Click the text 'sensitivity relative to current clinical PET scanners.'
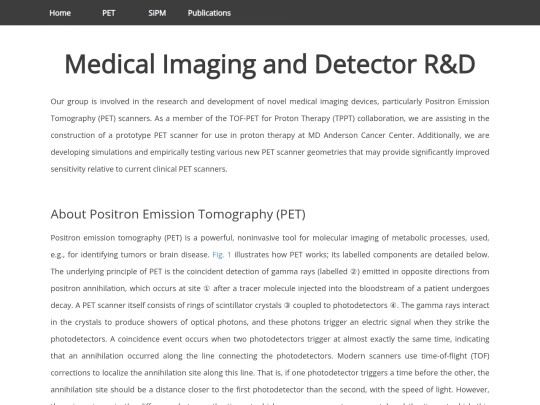The image size is (540, 405). pyautogui.click(x=139, y=169)
